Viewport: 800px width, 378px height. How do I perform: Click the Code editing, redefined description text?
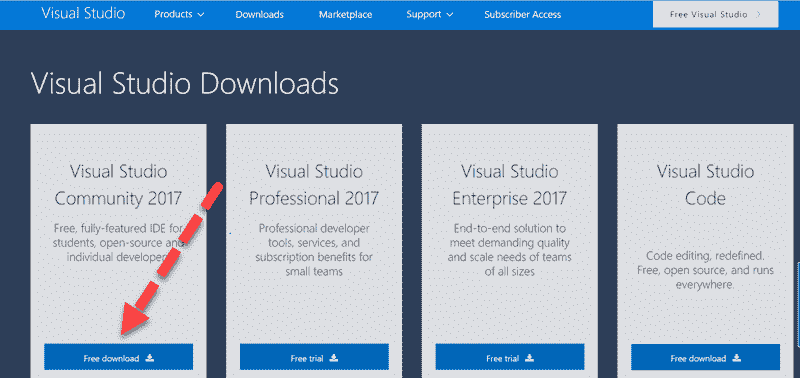pos(706,270)
